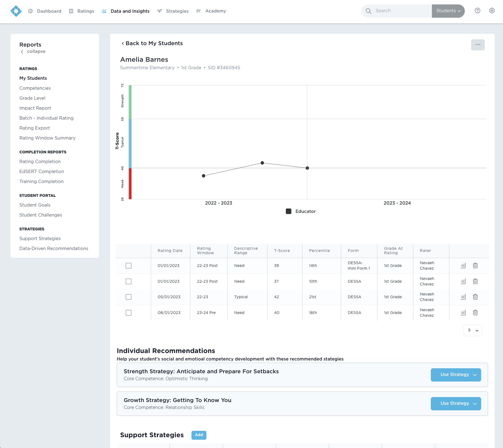The height and width of the screenshot is (448, 503).
Task: Click the three-dot more options button
Action: pos(478,45)
